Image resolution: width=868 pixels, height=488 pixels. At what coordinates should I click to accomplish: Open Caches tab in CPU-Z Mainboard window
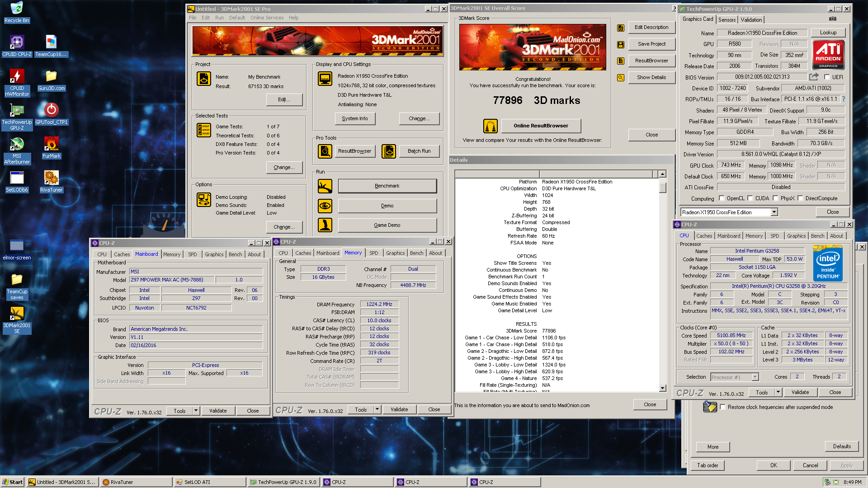pos(122,255)
